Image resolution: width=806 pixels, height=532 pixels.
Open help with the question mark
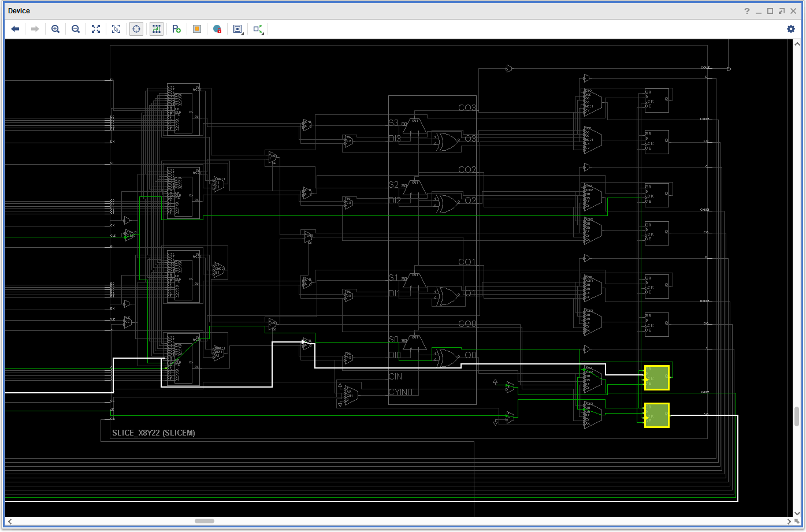point(746,11)
